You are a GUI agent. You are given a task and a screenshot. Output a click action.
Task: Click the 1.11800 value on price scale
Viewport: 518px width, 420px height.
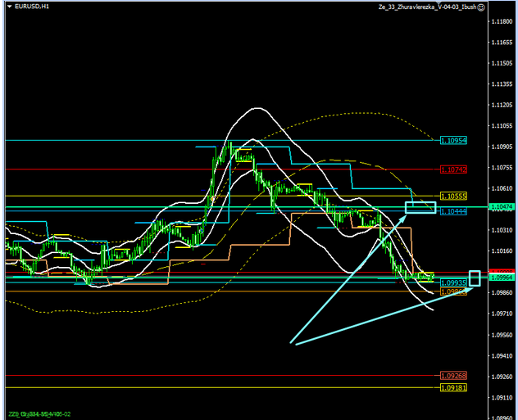502,20
